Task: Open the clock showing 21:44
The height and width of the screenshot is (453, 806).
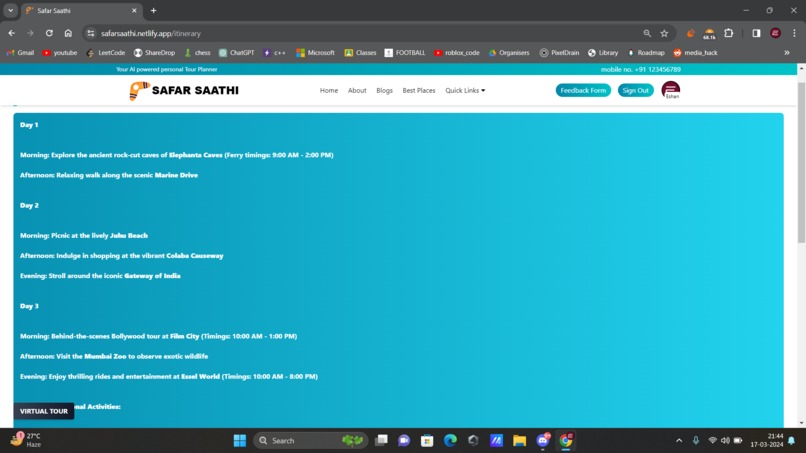Action: 766,440
